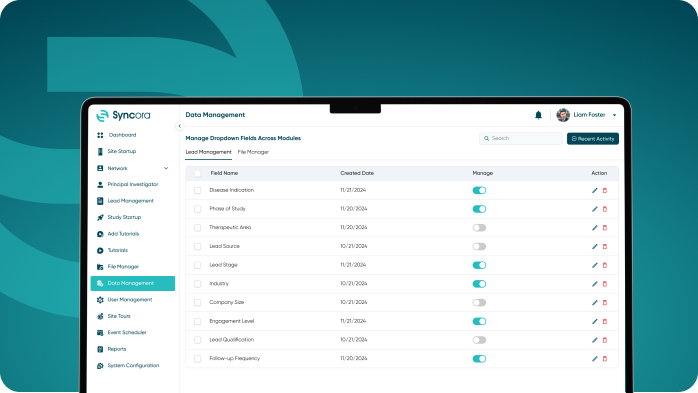Click the Search input field
This screenshot has height=393, width=698.
(x=520, y=138)
